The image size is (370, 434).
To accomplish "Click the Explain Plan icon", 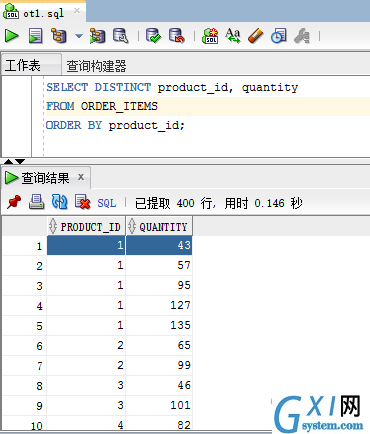I will coord(59,36).
